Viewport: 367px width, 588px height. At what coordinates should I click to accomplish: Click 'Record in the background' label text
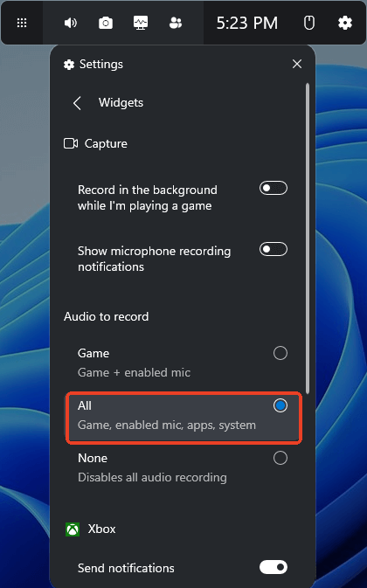point(148,198)
